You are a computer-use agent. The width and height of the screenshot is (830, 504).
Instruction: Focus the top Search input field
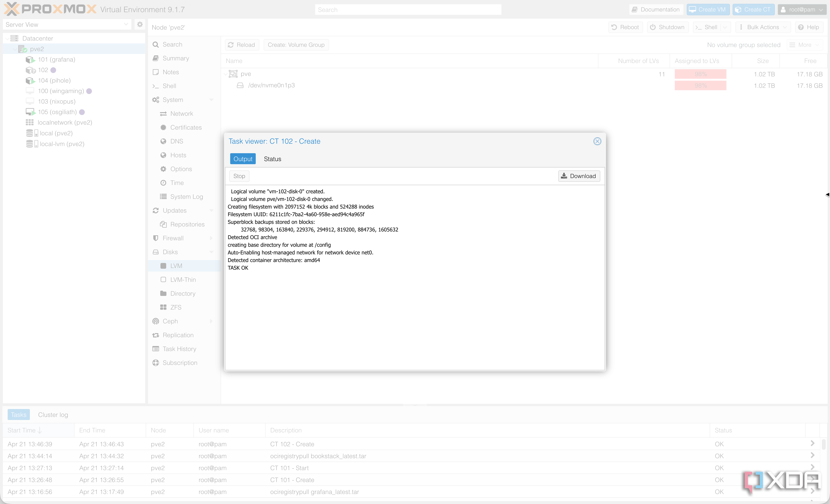pos(408,10)
